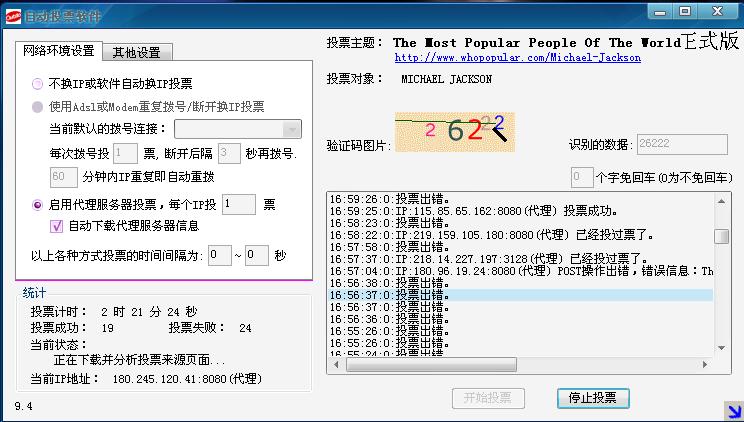
Task: Click the version number 9.4
Action: tap(23, 406)
